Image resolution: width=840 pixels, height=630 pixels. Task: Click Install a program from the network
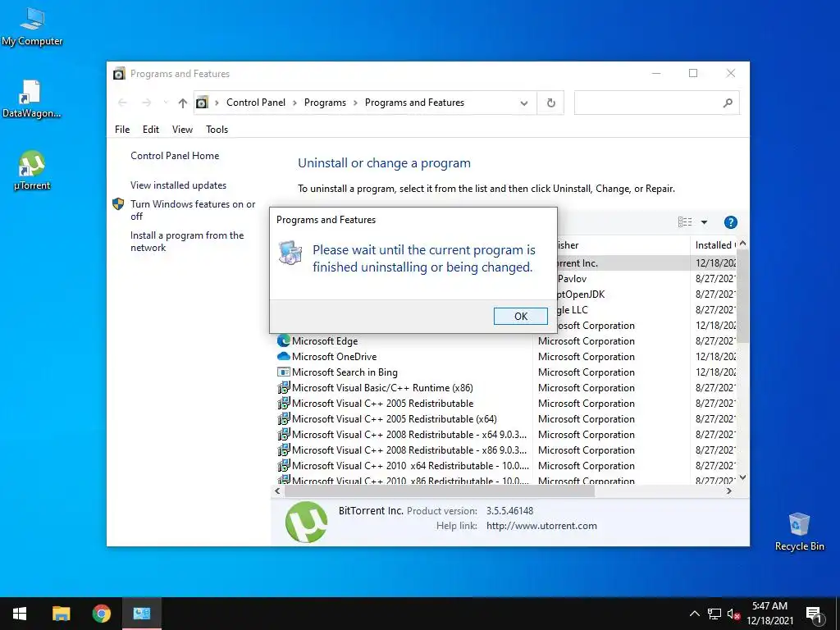tap(187, 241)
